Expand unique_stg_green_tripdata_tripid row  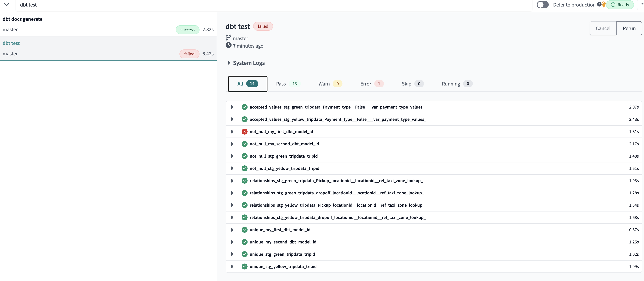232,254
